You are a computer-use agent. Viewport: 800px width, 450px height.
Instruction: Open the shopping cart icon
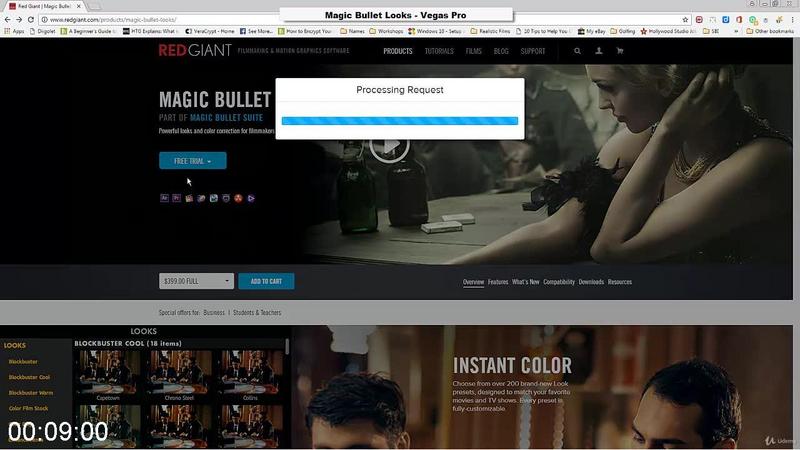point(620,51)
